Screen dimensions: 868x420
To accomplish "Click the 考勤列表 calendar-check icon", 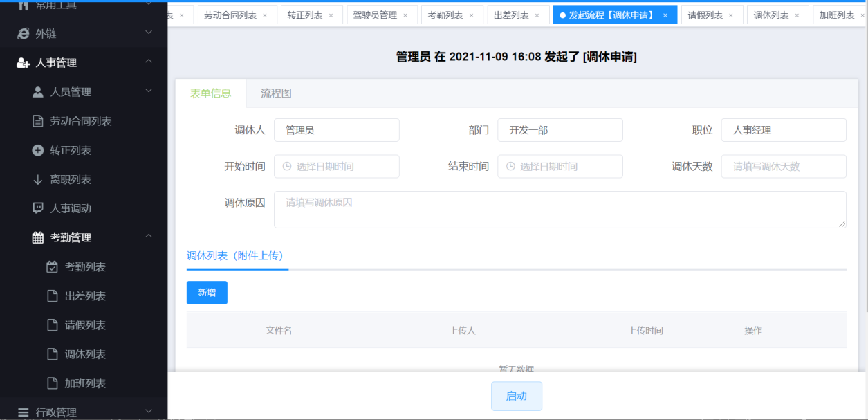I will click(52, 267).
